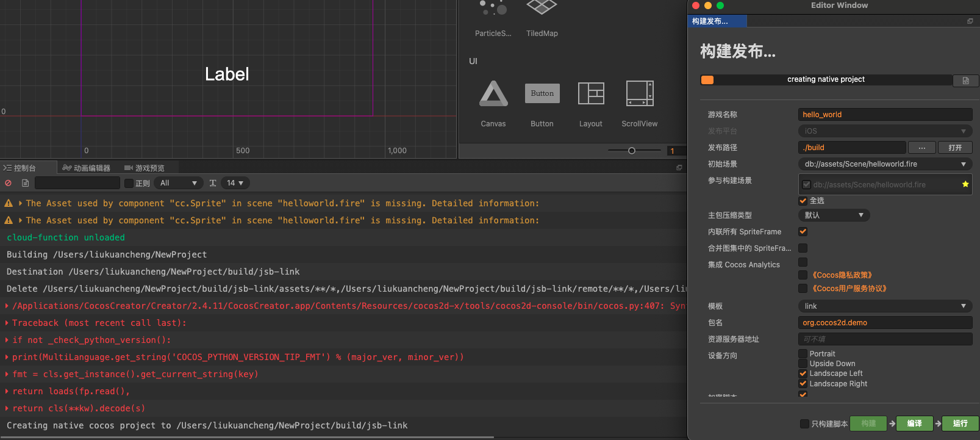Toggle the 正则 regex checkbox

[x=129, y=183]
